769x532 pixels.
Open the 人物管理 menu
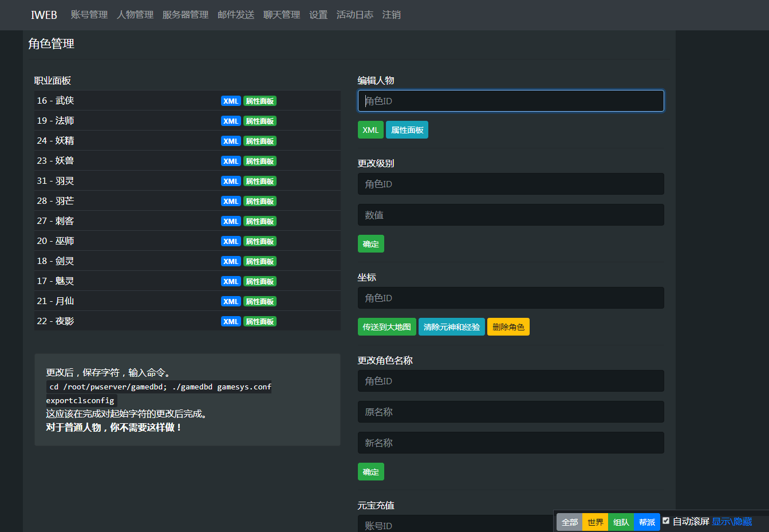coord(135,15)
